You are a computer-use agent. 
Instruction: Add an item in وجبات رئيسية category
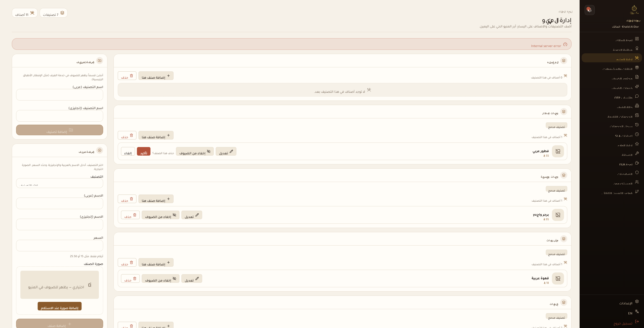point(156,199)
